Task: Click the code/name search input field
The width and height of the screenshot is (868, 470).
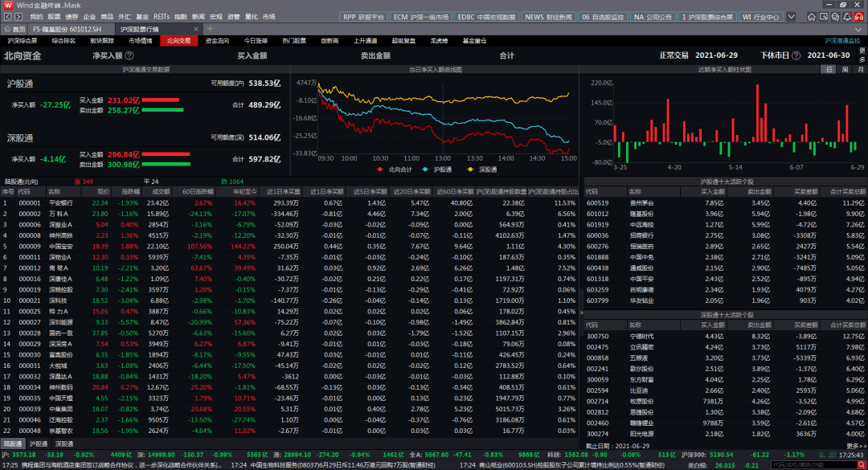Action: coord(813,465)
